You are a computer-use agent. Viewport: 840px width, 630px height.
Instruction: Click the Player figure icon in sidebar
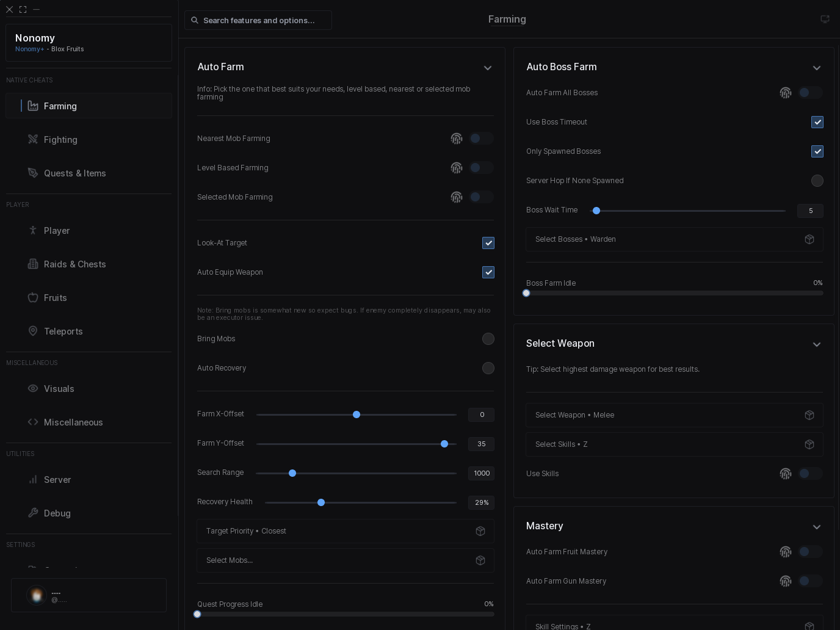point(33,230)
